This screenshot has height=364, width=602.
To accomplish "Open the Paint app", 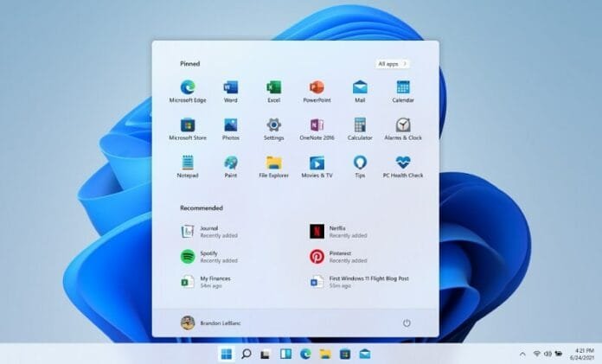I will (x=231, y=167).
